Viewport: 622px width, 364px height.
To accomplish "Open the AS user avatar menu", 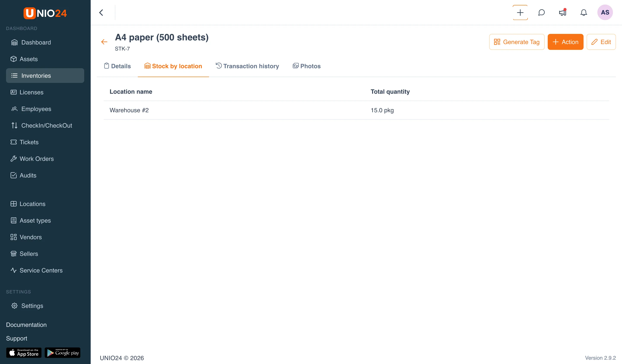I will point(605,12).
